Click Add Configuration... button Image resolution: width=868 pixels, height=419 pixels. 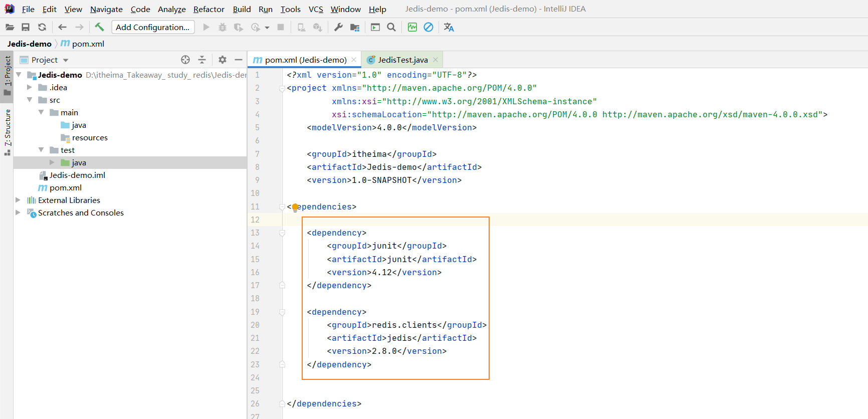tap(153, 27)
